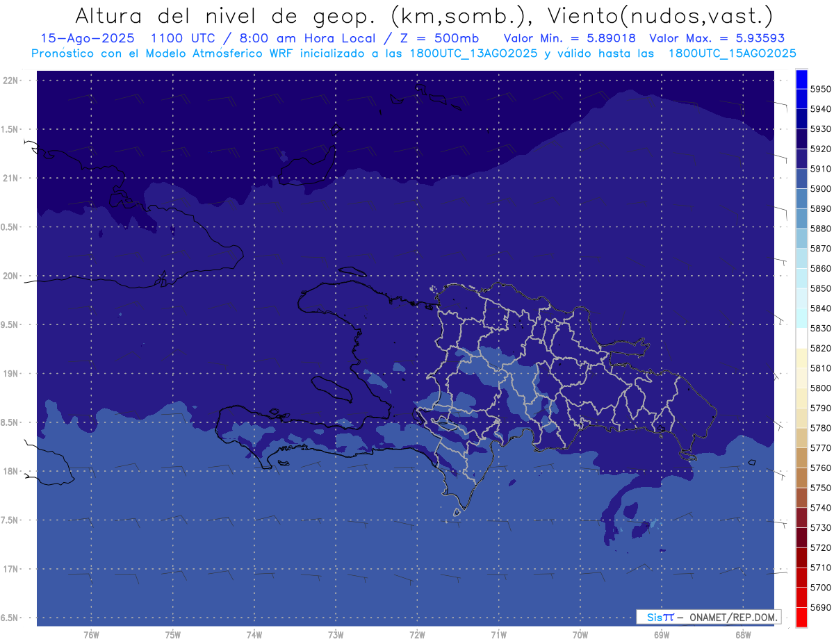
Task: Select the 'Valor Max. = 5.93593' text
Action: 718,38
